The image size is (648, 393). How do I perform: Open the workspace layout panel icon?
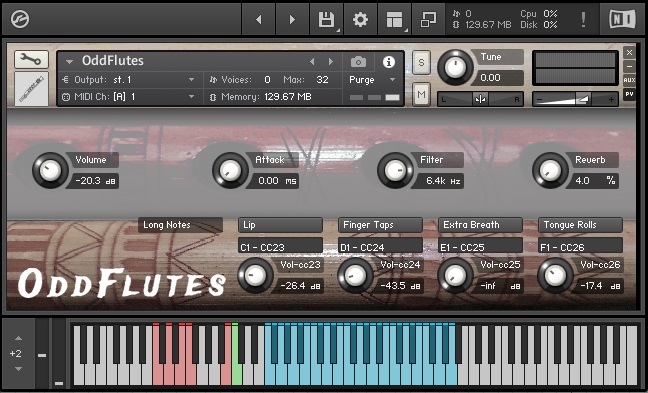(394, 19)
